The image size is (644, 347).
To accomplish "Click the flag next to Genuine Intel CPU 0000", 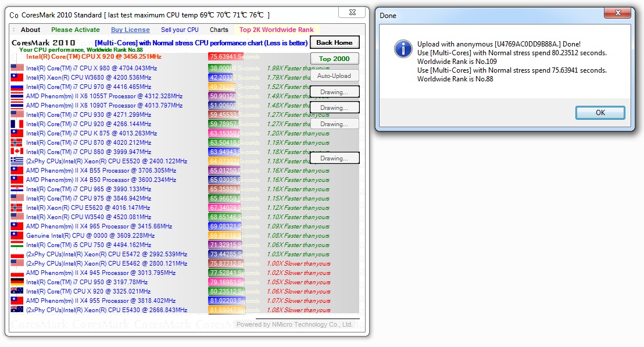I will [x=17, y=235].
